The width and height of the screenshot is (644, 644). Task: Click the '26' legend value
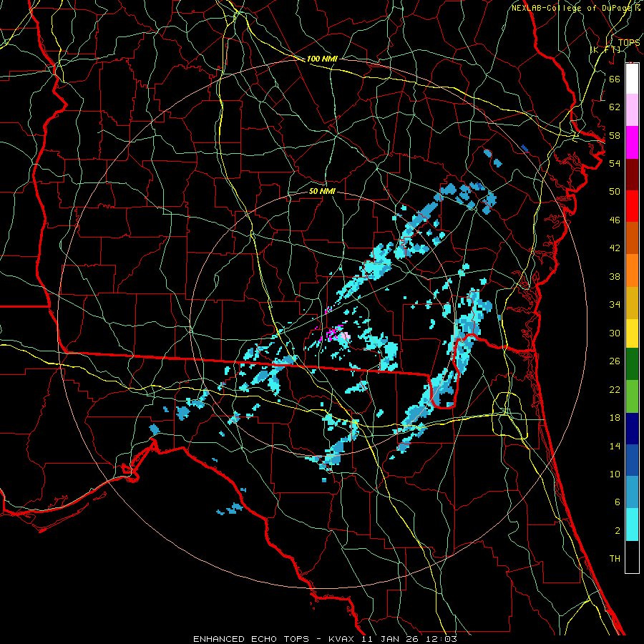(615, 361)
